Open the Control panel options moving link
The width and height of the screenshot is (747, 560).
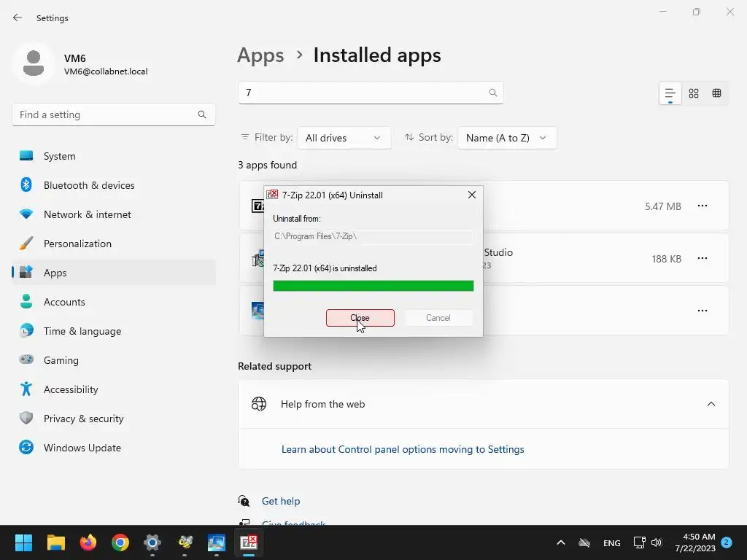coord(403,449)
